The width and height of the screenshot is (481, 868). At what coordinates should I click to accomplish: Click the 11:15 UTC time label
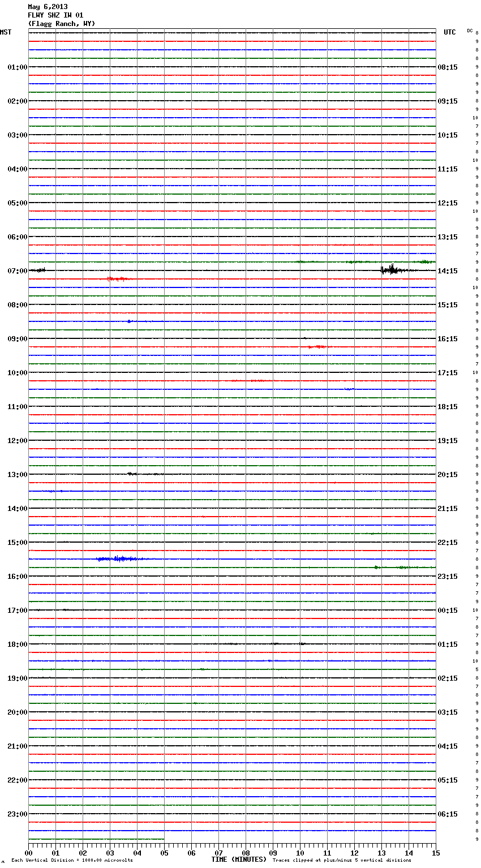[448, 169]
